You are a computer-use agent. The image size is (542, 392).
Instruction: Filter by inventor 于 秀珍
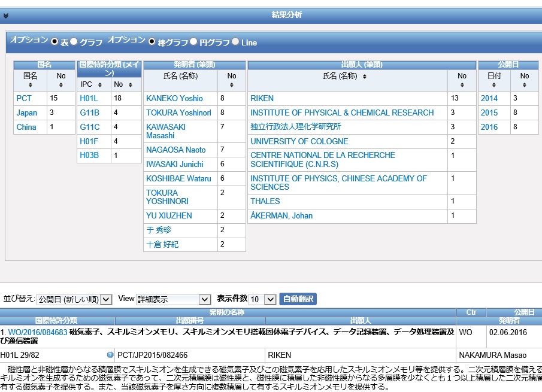pyautogui.click(x=159, y=230)
